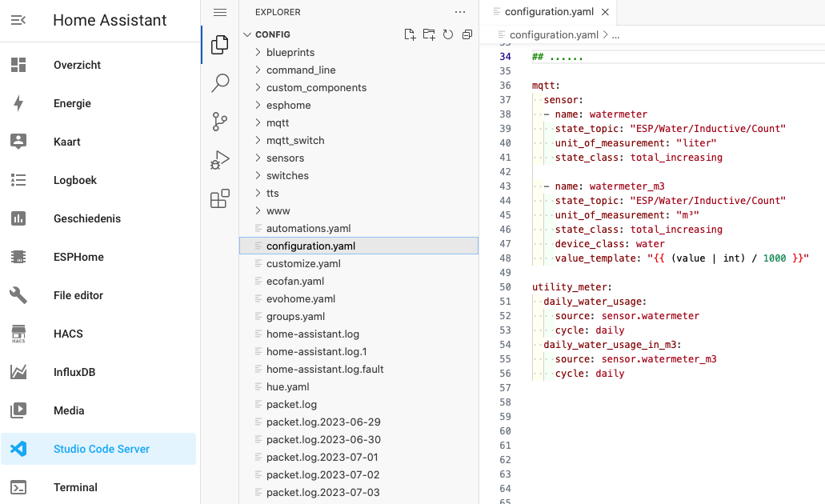Collapse all folders in Explorer

tap(467, 34)
